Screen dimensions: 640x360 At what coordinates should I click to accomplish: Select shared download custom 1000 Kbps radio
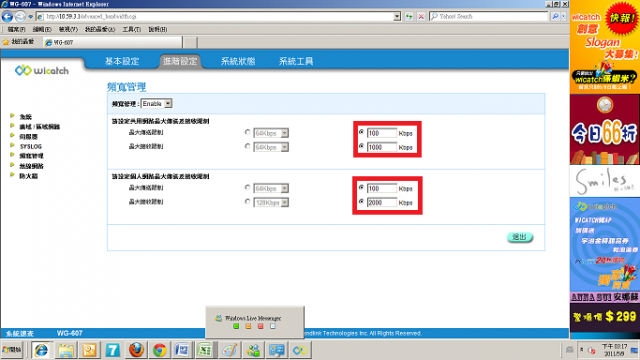point(362,146)
